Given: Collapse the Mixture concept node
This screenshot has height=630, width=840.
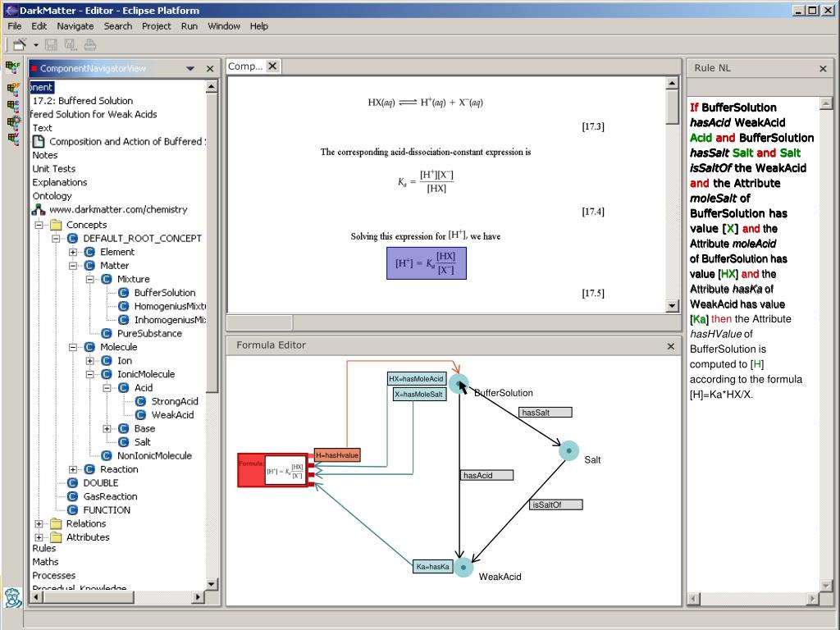Looking at the screenshot, I should coord(90,279).
